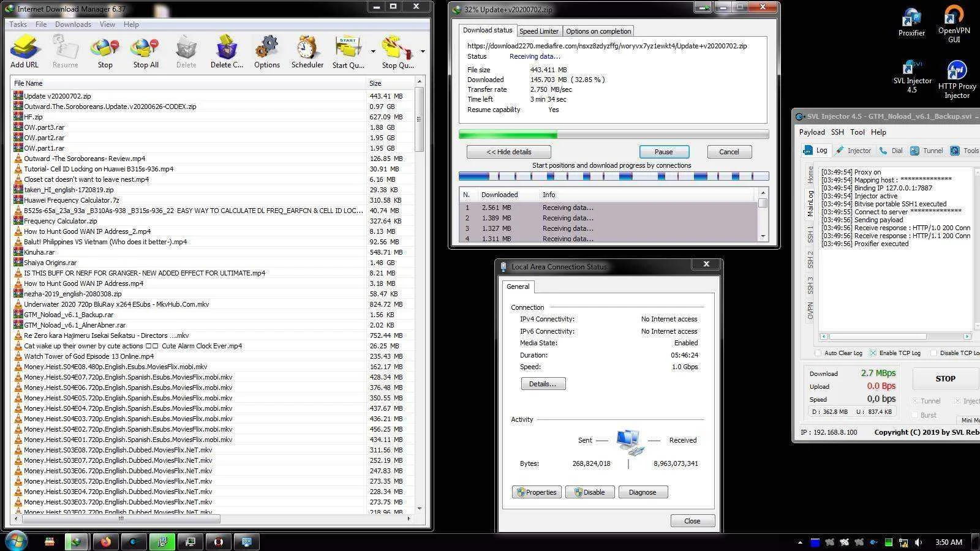The image size is (980, 551).
Task: Click the Delete Completed toolbar icon
Action: coord(227,51)
